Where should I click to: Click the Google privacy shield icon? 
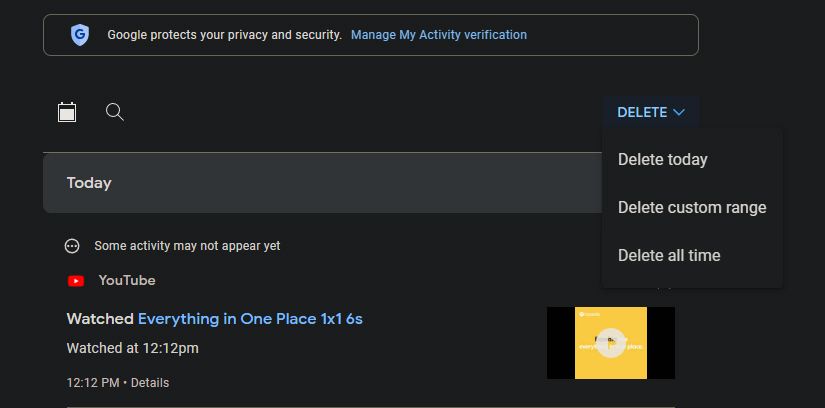pyautogui.click(x=80, y=35)
